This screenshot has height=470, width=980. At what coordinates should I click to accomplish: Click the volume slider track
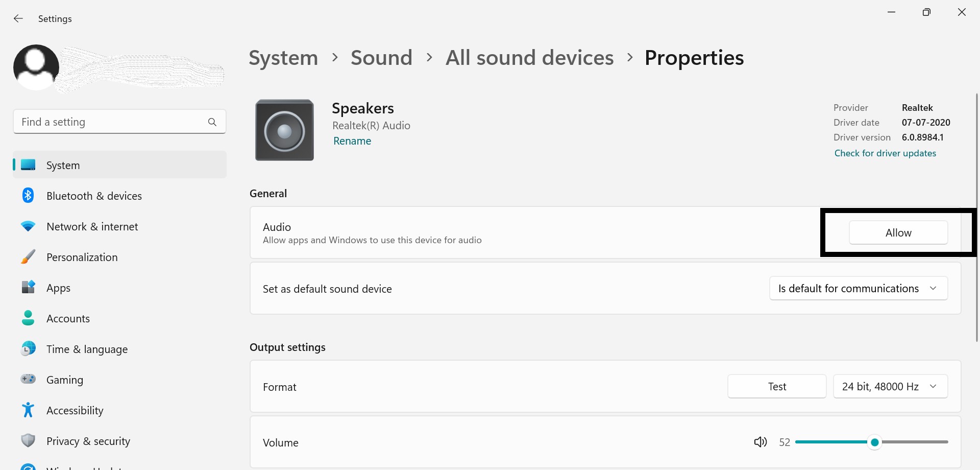click(871, 442)
